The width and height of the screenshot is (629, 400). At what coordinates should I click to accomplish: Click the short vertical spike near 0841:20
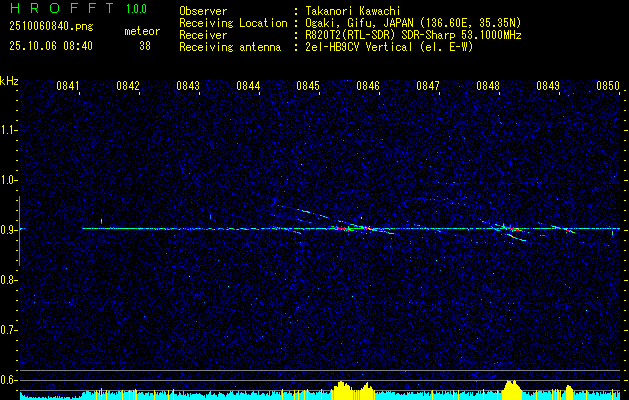101,221
